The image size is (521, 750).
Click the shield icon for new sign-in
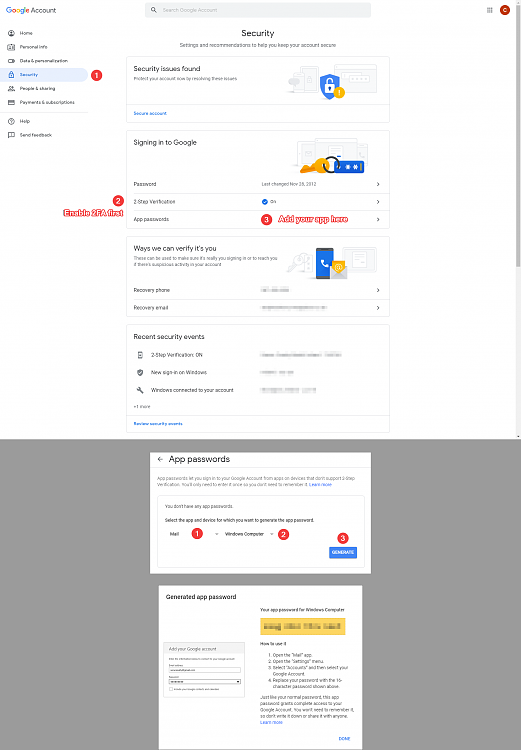click(x=140, y=372)
